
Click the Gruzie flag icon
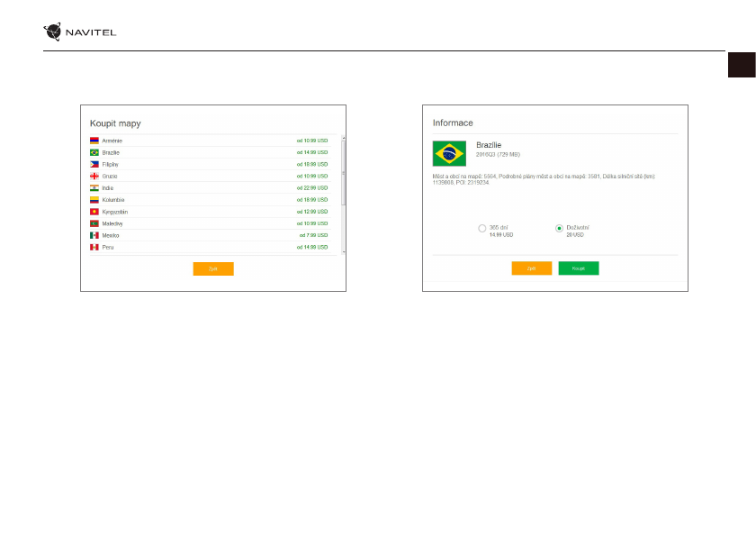[x=94, y=176]
